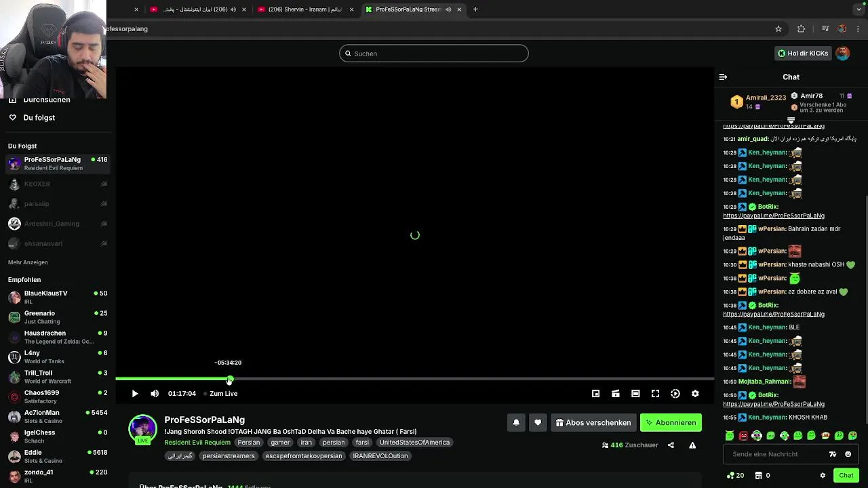Toggle following with the heart icon
Screen dimensions: 868x488
pos(538,423)
